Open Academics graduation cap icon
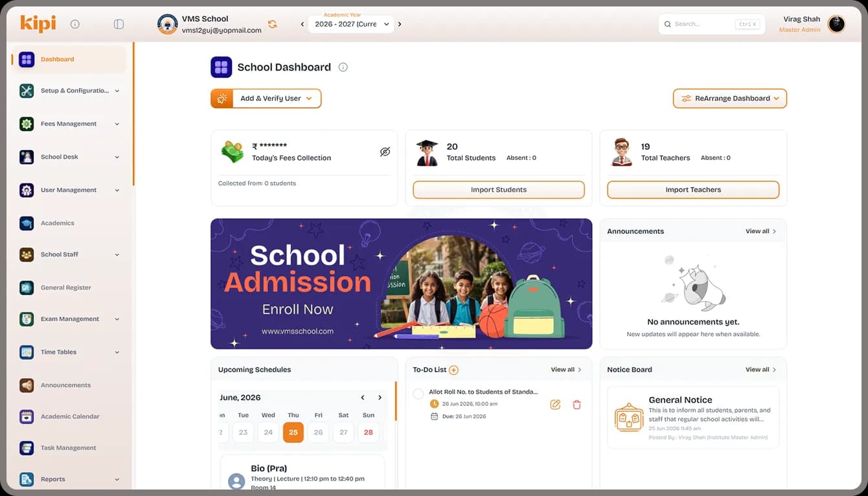This screenshot has width=868, height=496. (x=27, y=223)
